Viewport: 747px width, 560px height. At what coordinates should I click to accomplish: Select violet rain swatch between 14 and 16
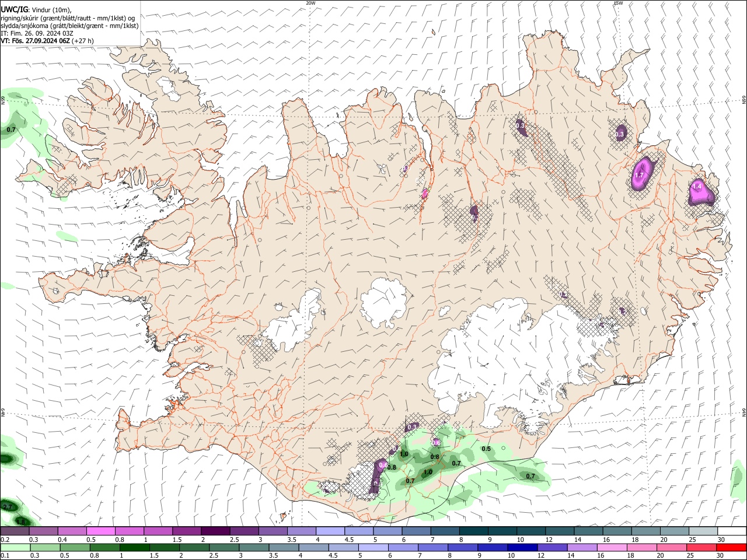click(x=581, y=547)
